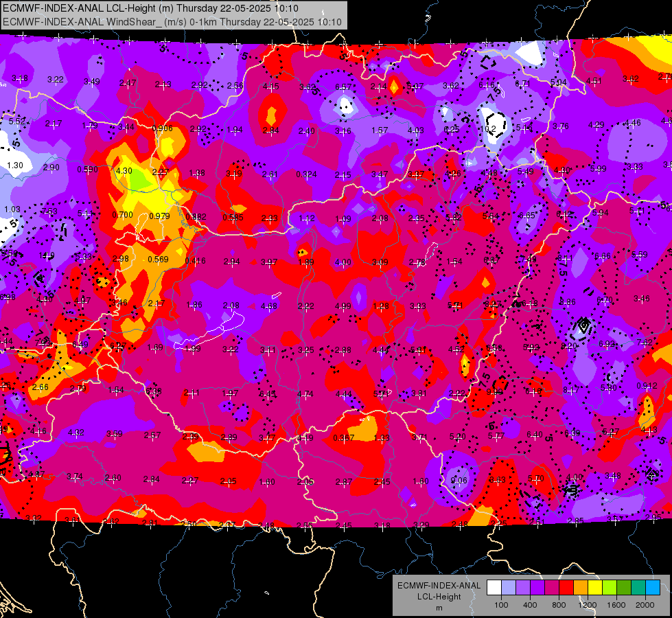Image resolution: width=672 pixels, height=618 pixels.
Task: Click the red legend color swatch
Action: (566, 588)
